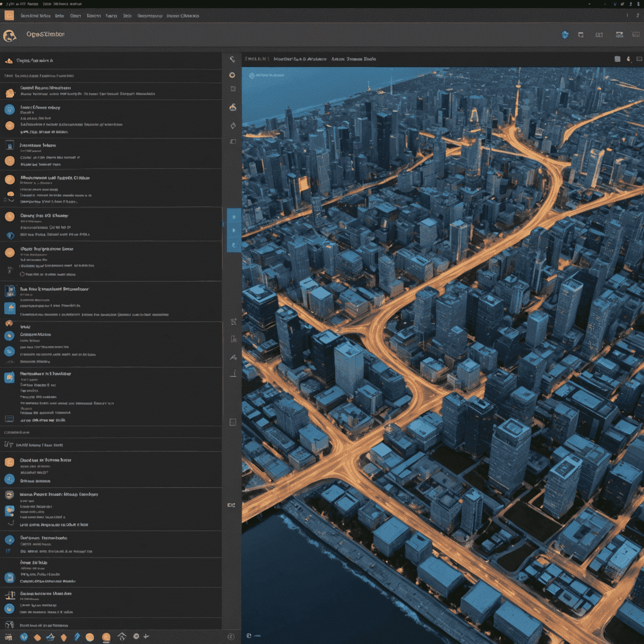Select the orange dome tool in the vertical toolbar
Image resolution: width=644 pixels, height=644 pixels.
click(233, 107)
